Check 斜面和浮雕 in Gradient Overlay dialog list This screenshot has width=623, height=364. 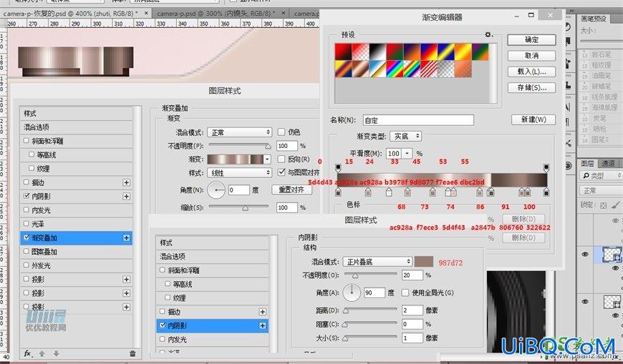point(26,140)
